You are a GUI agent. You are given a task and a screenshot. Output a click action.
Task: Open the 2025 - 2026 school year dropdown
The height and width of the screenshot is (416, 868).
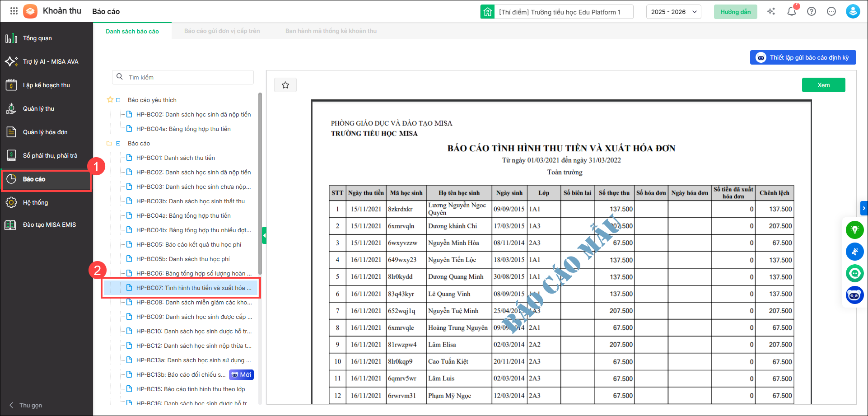[x=673, y=12]
